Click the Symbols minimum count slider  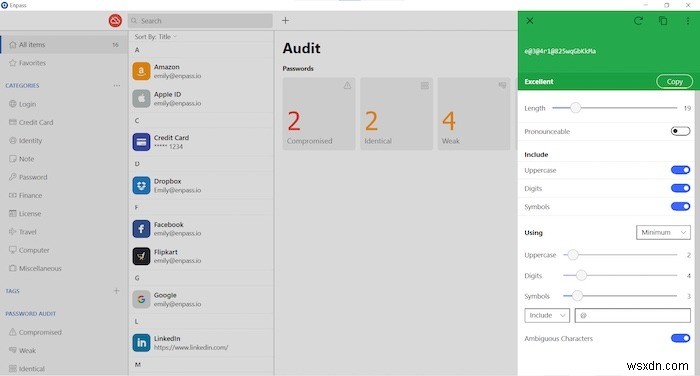[x=620, y=295]
